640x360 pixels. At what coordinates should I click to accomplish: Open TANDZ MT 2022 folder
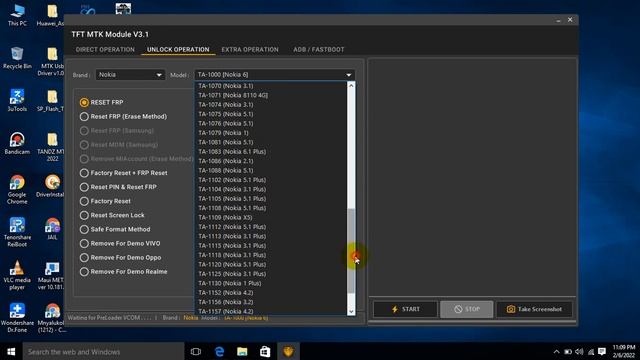(x=51, y=147)
